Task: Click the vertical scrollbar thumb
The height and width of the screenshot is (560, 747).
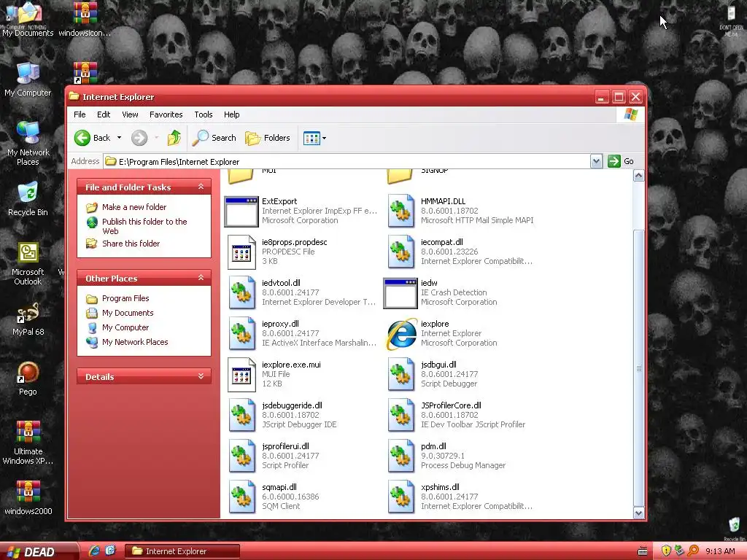Action: (x=638, y=368)
